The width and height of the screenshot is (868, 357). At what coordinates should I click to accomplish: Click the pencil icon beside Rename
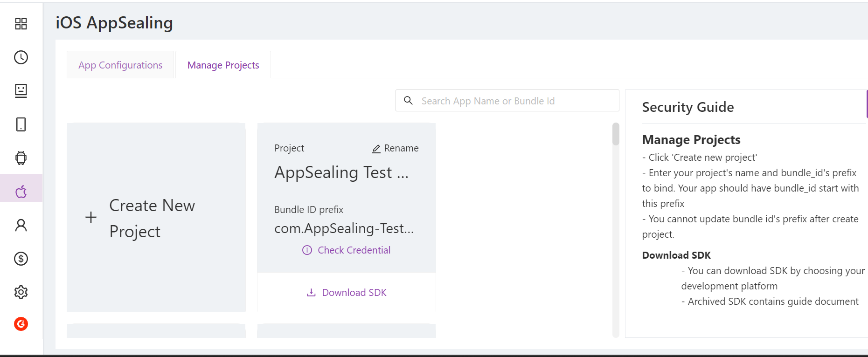(376, 149)
